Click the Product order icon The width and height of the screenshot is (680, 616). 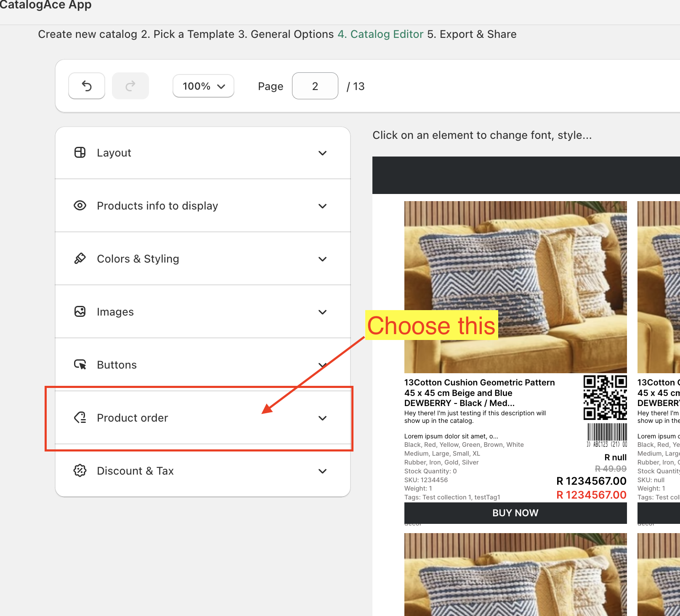click(80, 417)
